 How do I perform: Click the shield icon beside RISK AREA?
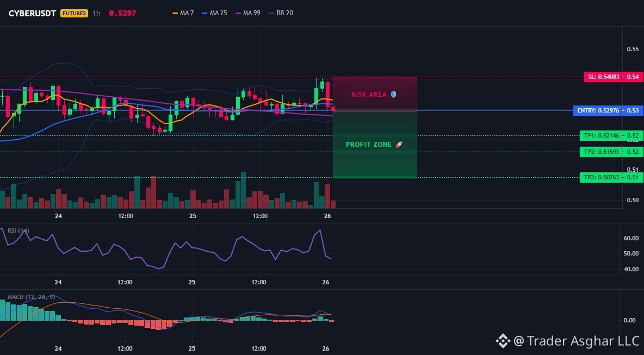(x=393, y=95)
